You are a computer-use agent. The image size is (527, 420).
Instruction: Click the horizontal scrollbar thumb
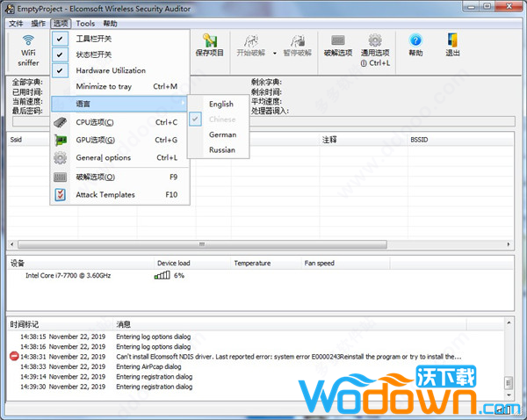point(202,244)
